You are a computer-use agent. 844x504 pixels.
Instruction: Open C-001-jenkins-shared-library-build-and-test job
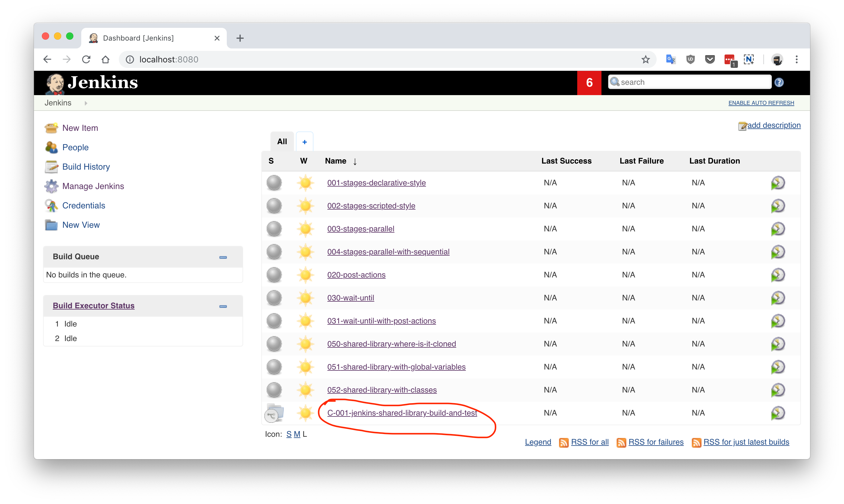(x=402, y=413)
